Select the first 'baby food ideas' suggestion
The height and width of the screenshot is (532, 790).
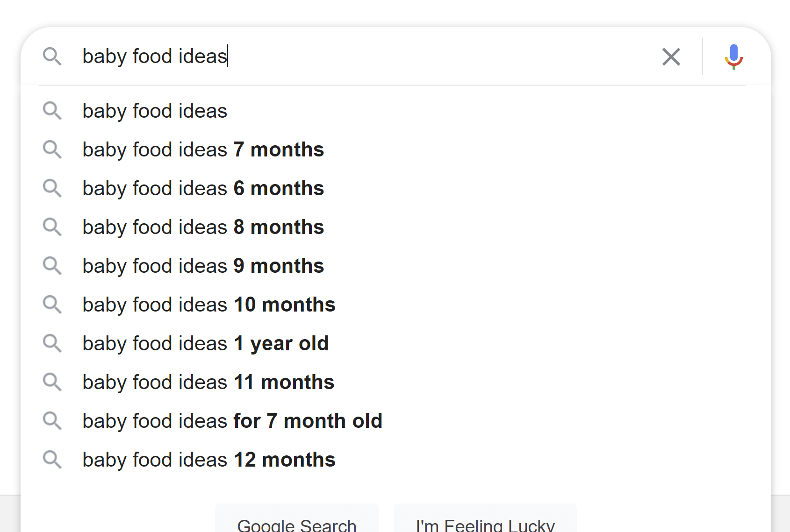(155, 111)
